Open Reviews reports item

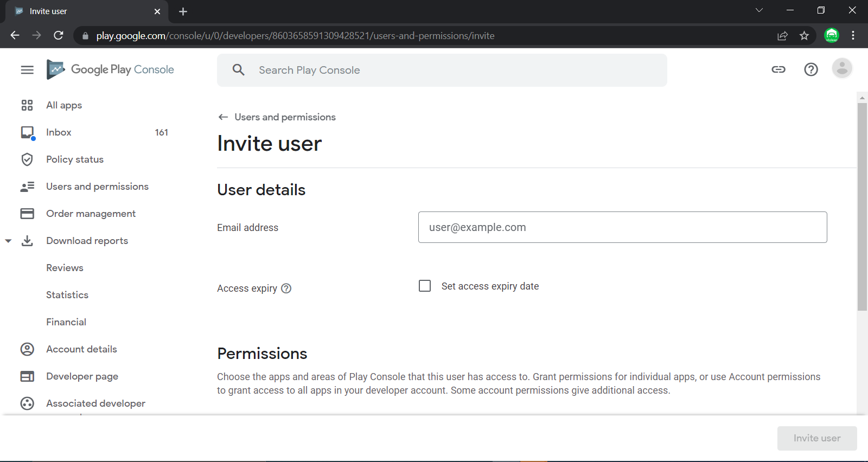click(x=65, y=268)
